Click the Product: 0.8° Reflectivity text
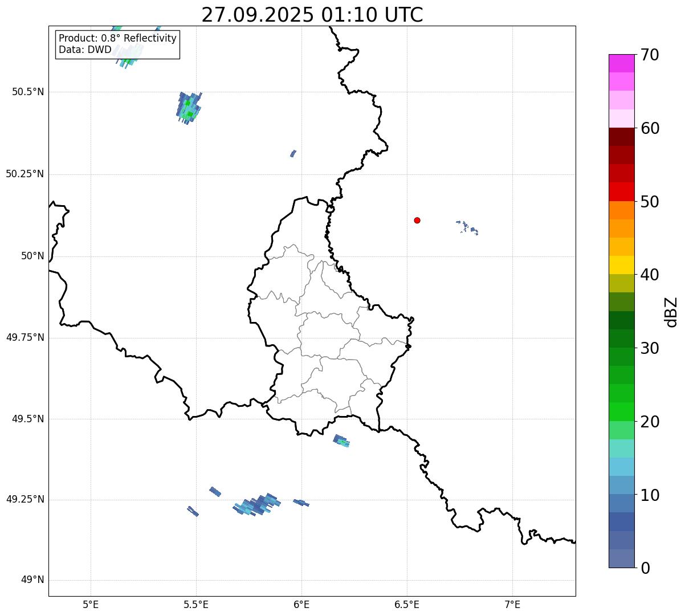 pos(118,38)
